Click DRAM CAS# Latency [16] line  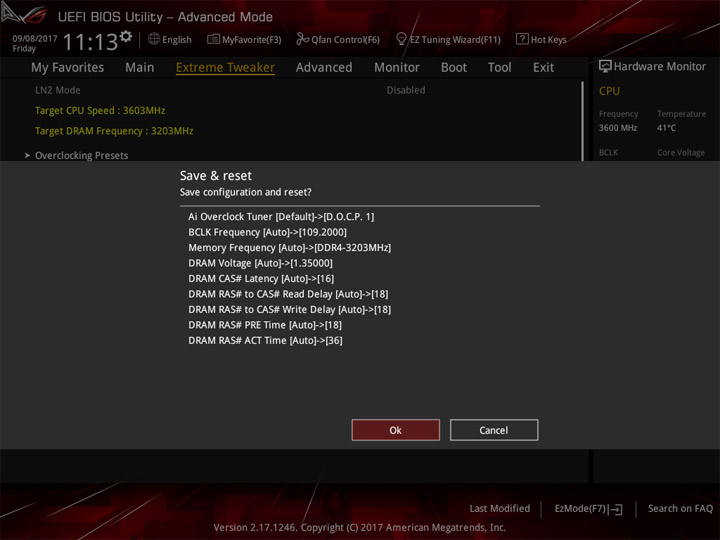(x=261, y=279)
